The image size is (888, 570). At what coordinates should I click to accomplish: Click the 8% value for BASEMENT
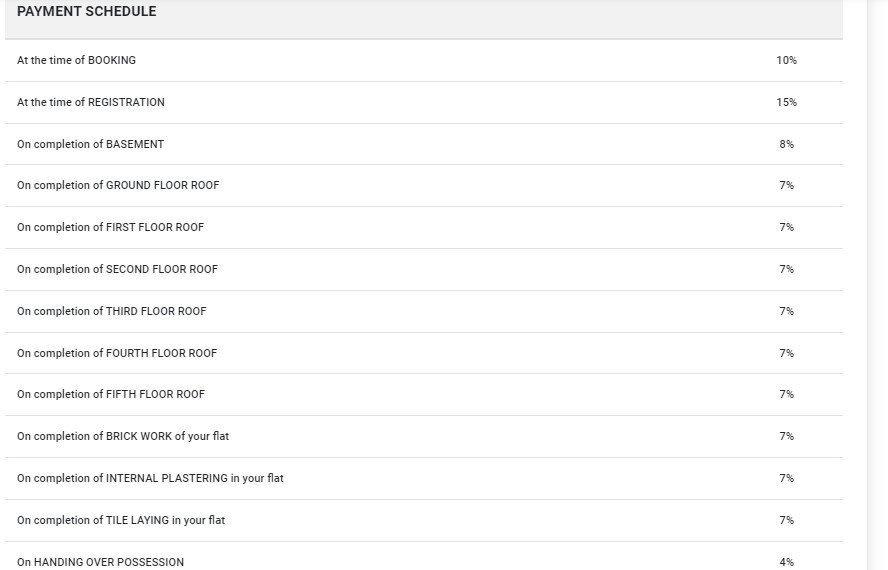pyautogui.click(x=786, y=144)
